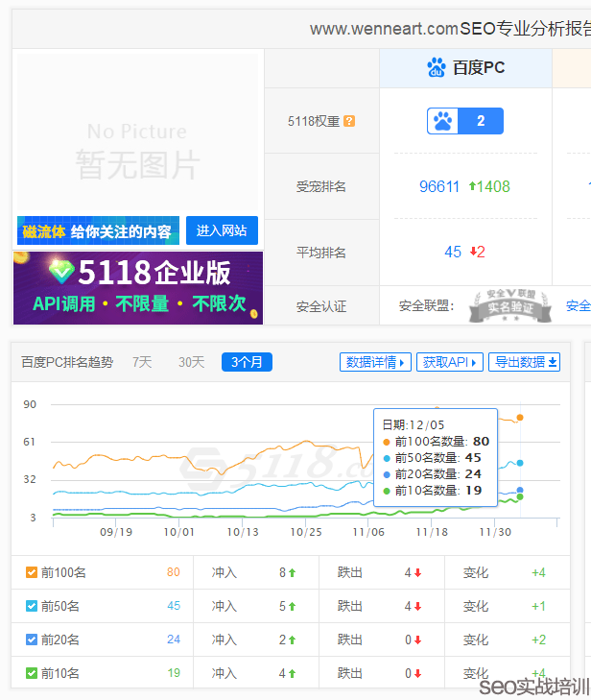Image resolution: width=591 pixels, height=700 pixels.
Task: Click the 5118权重 question mark help icon
Action: 349,121
